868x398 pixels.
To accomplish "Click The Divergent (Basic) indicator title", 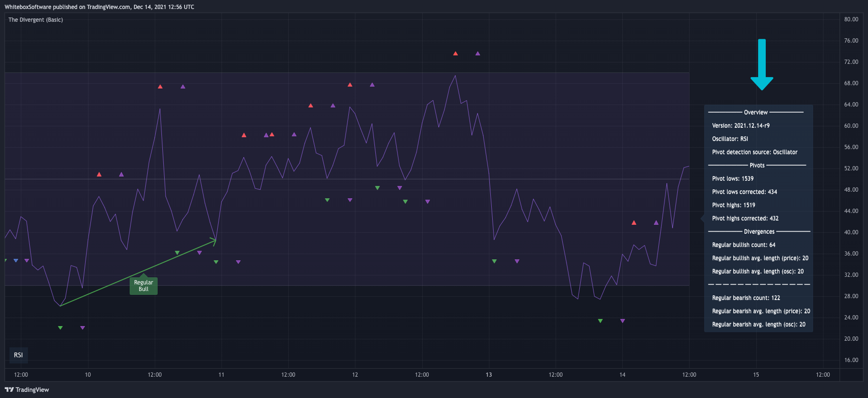I will [35, 20].
